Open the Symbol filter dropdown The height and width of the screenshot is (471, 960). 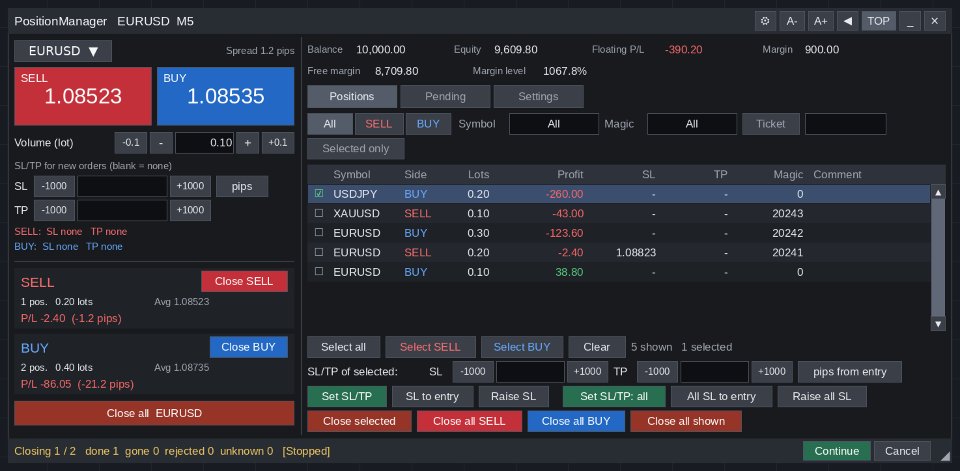pyautogui.click(x=554, y=124)
